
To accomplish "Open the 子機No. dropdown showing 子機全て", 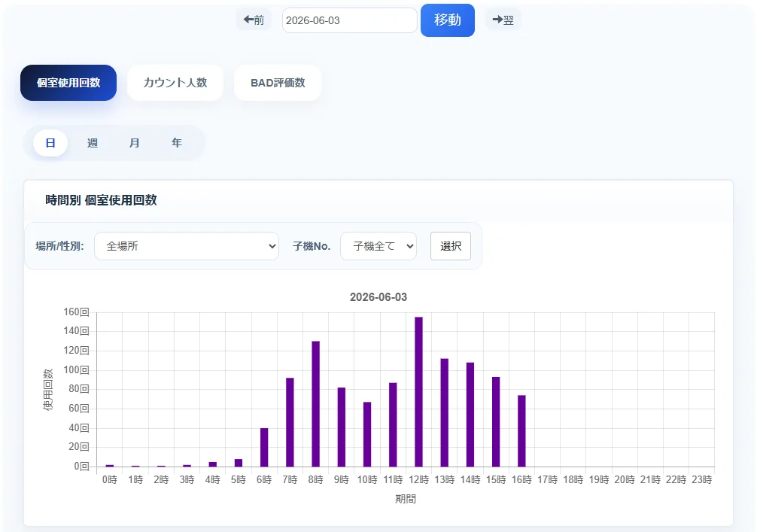I will (378, 246).
